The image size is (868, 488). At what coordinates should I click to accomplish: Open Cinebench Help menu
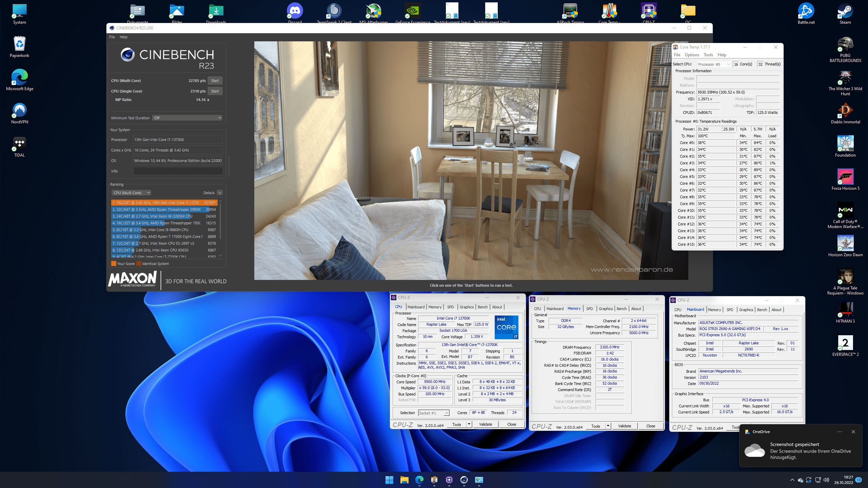coord(123,37)
